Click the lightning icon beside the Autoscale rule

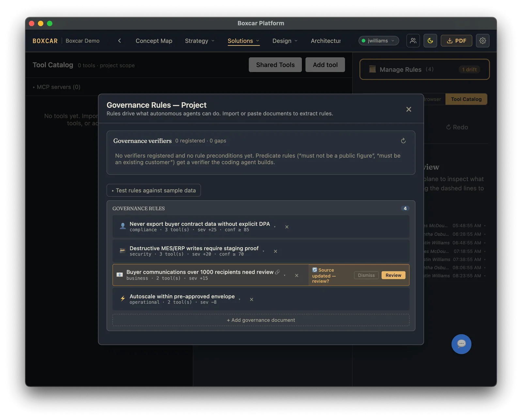point(123,299)
